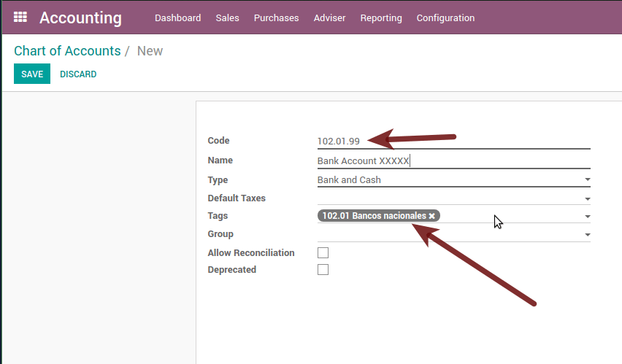Tick the Deprecated checkbox
The image size is (622, 364).
323,270
